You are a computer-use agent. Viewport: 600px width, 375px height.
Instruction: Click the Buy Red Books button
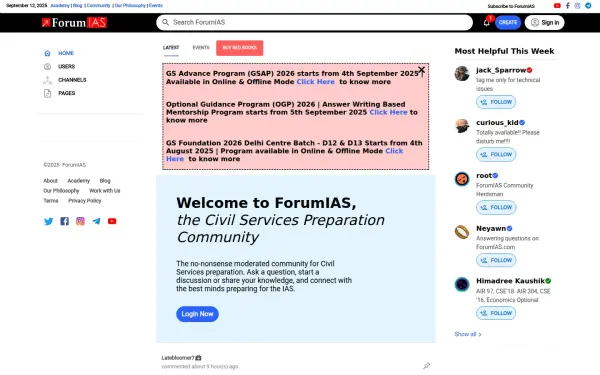[240, 48]
